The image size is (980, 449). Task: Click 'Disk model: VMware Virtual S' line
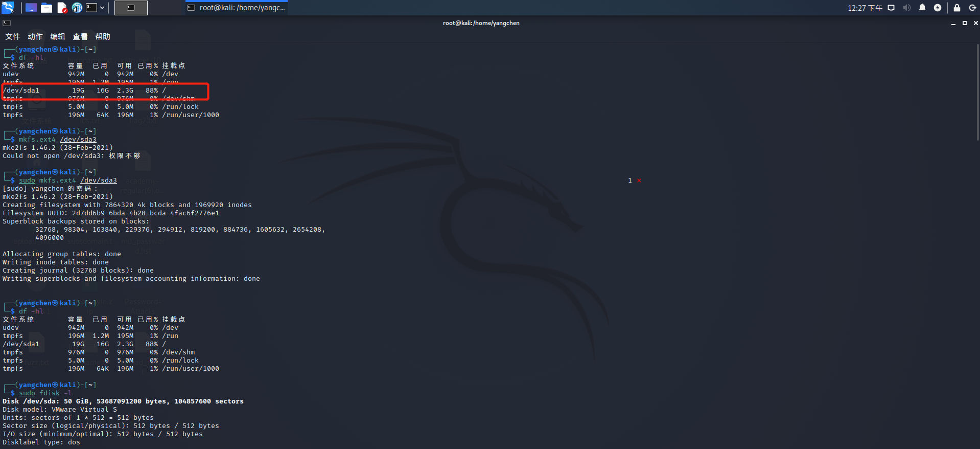coord(60,410)
